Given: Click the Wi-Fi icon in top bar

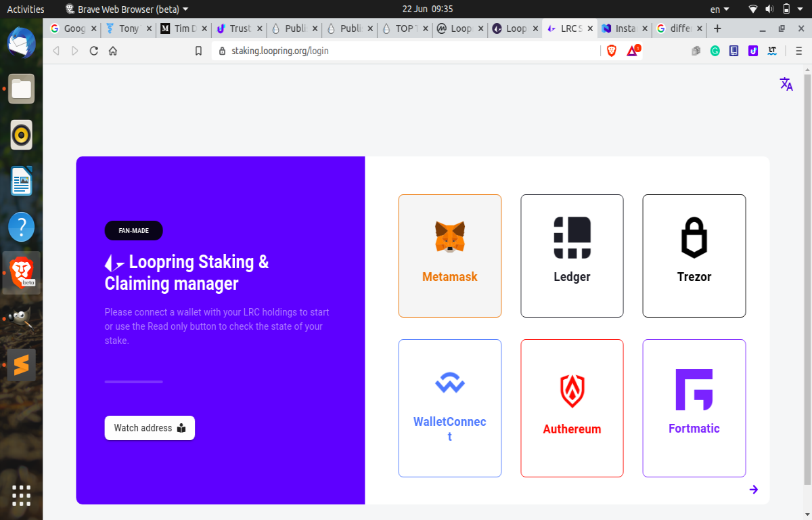Looking at the screenshot, I should click(753, 9).
